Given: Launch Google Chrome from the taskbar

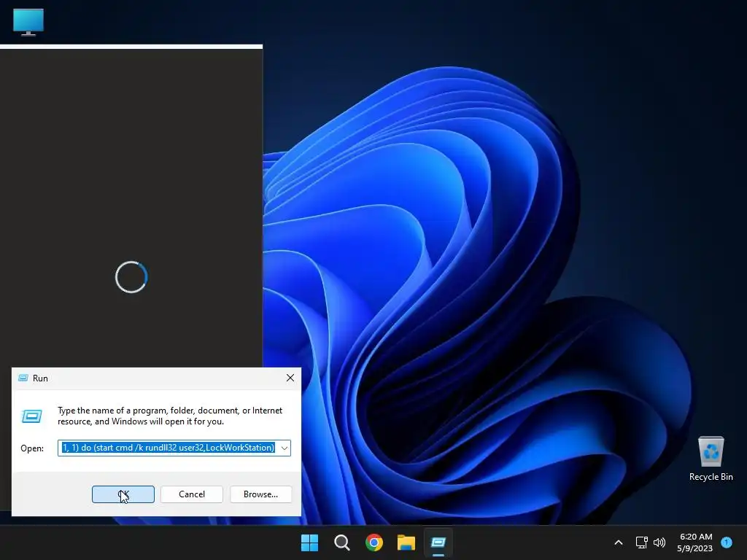Looking at the screenshot, I should [374, 542].
